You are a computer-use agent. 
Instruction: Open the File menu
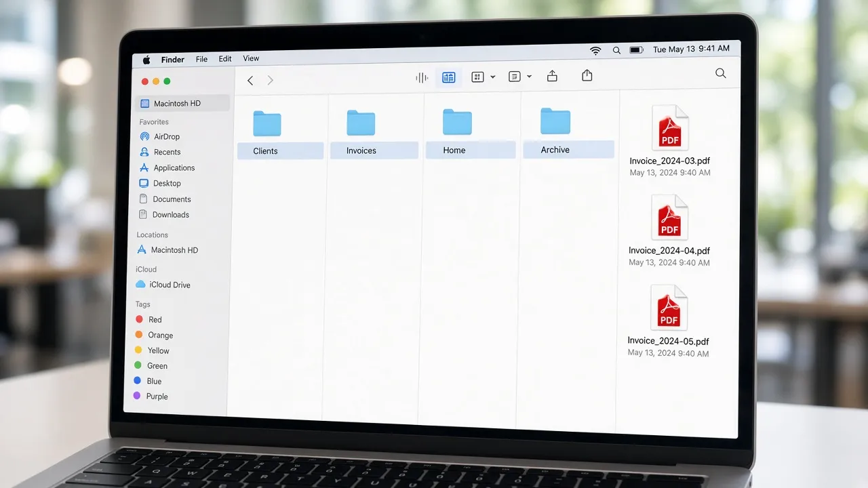point(201,59)
